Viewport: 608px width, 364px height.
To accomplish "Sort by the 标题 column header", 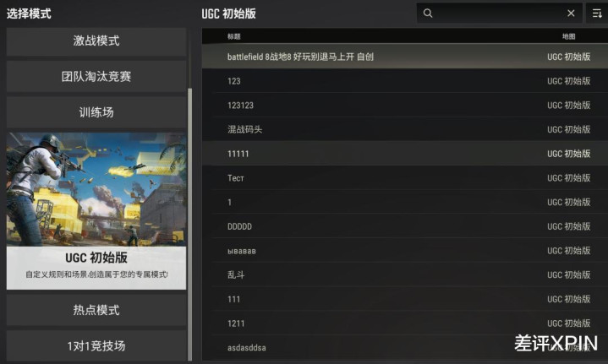I will [234, 36].
